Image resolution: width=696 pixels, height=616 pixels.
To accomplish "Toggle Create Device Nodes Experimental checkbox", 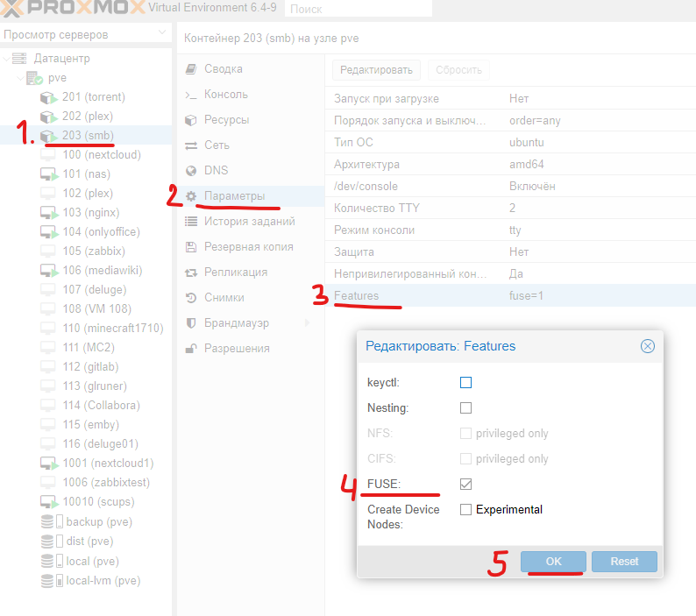I will pyautogui.click(x=465, y=509).
